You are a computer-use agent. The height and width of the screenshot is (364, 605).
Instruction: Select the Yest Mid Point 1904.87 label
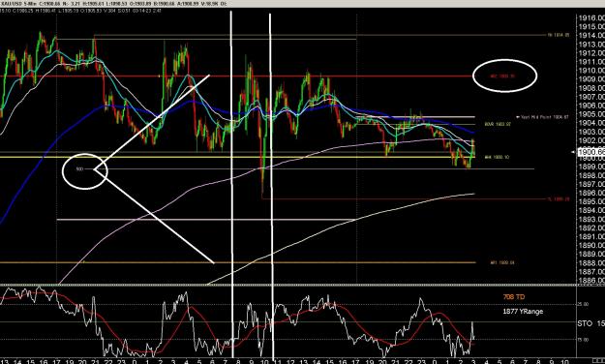[x=543, y=116]
